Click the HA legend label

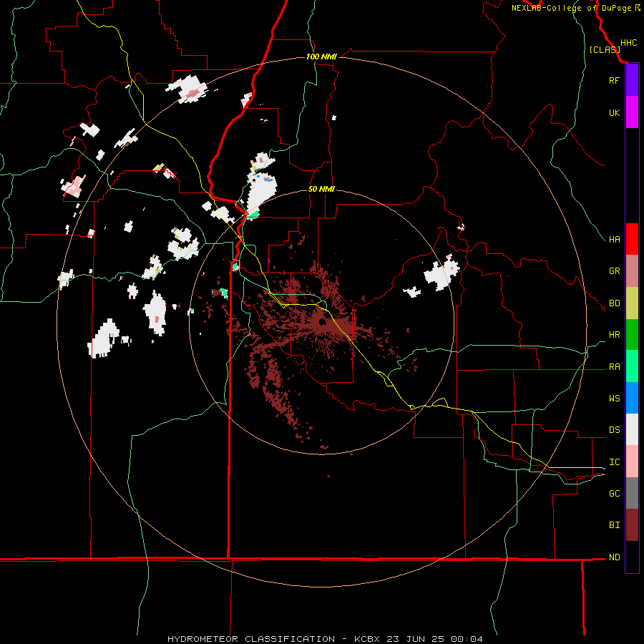(x=615, y=239)
